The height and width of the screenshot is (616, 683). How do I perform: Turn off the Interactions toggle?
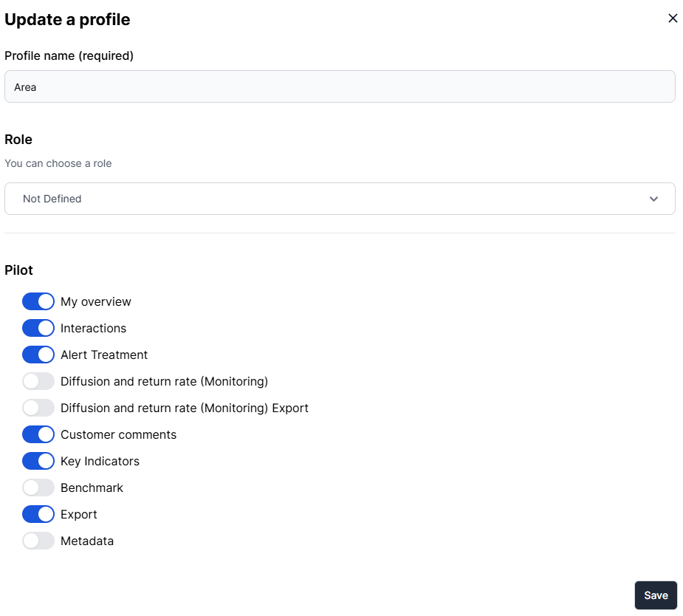[38, 328]
